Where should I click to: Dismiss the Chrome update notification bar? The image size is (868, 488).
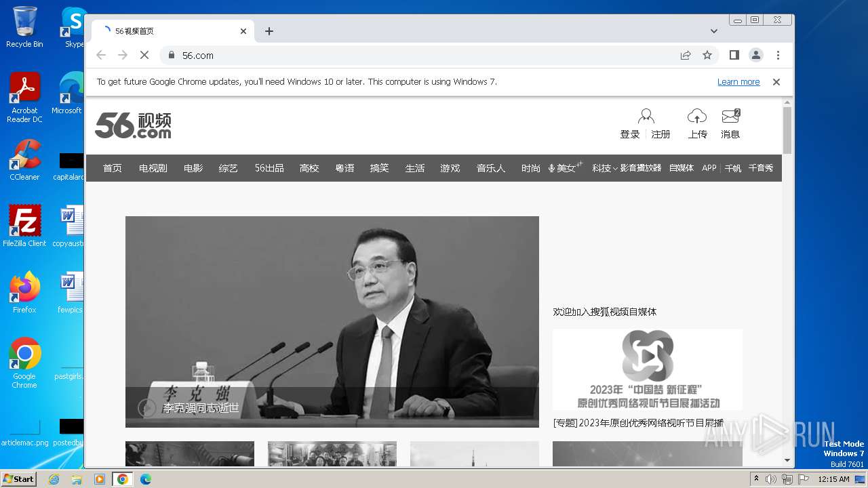(x=776, y=81)
